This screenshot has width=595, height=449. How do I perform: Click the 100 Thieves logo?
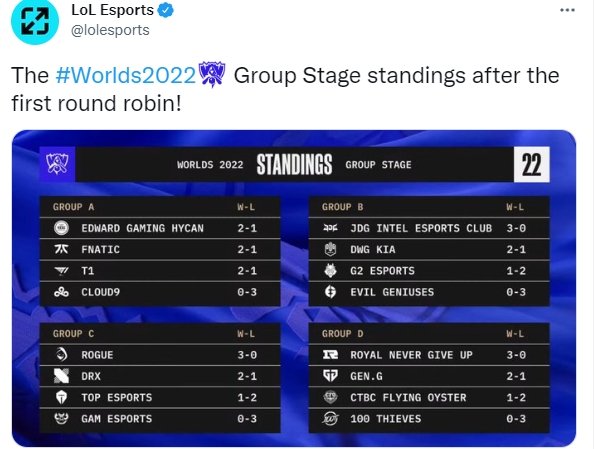(x=330, y=418)
